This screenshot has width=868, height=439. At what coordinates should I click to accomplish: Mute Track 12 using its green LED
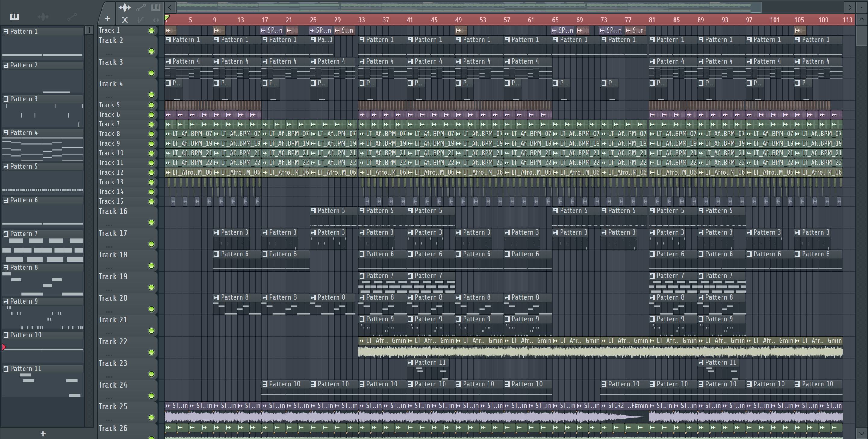click(x=151, y=173)
